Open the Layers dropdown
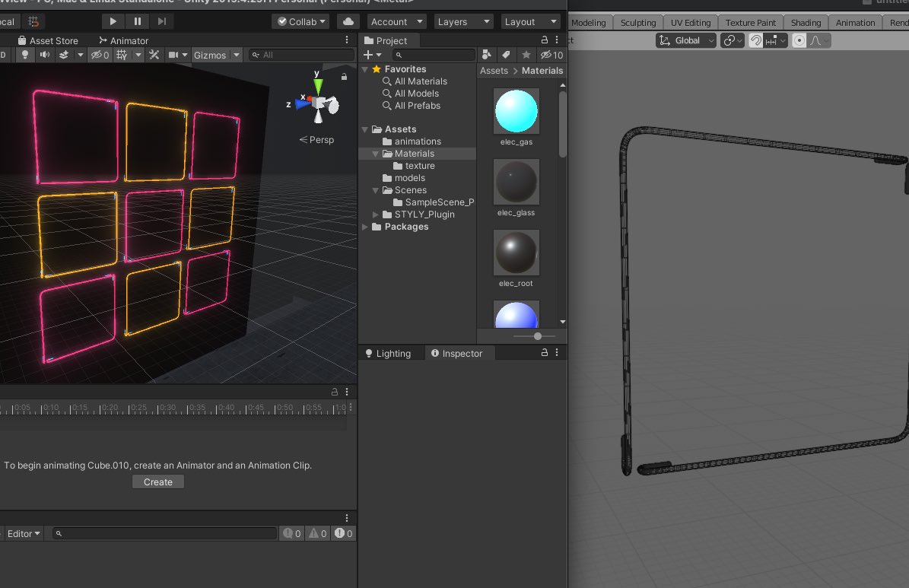This screenshot has height=588, width=909. 464,21
